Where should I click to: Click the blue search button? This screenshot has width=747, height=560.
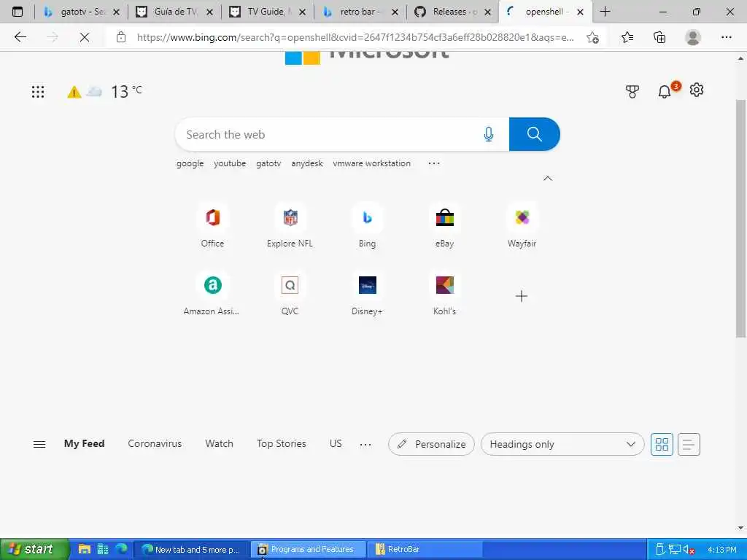point(535,134)
